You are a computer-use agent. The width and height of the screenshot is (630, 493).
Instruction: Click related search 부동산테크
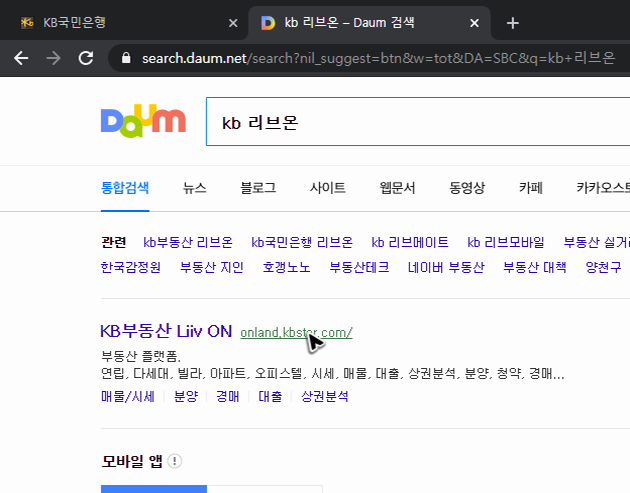tap(359, 267)
